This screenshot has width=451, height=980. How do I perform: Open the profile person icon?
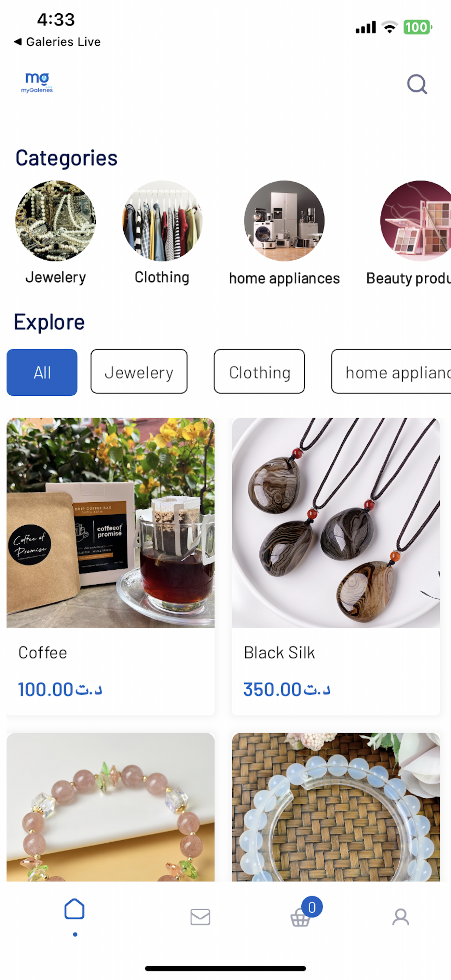(401, 917)
